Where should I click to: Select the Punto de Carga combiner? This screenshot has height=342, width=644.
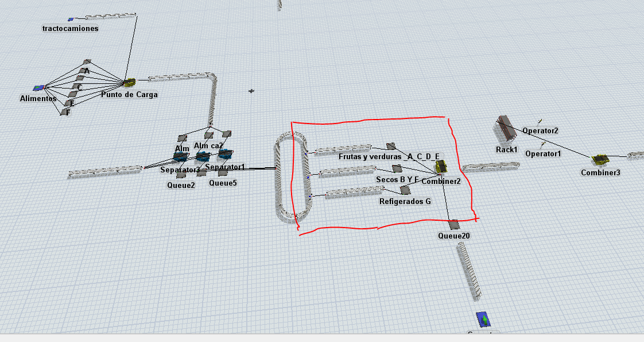tap(129, 83)
